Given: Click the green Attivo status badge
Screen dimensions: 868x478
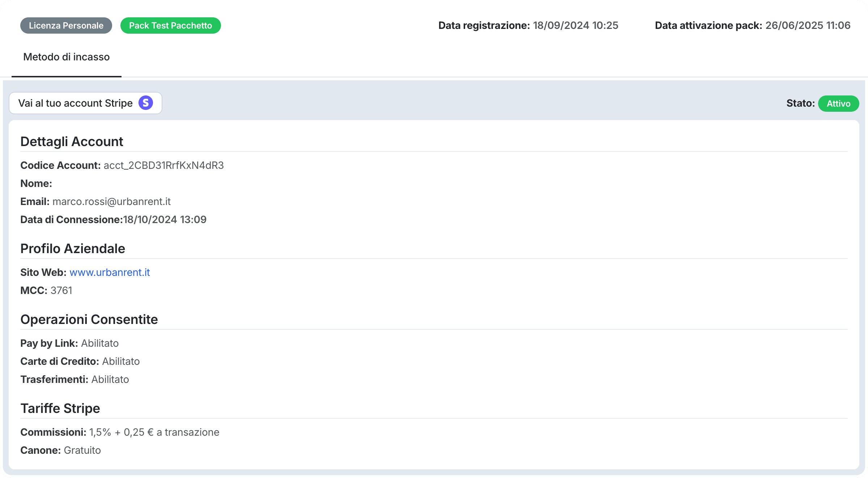Looking at the screenshot, I should [838, 104].
